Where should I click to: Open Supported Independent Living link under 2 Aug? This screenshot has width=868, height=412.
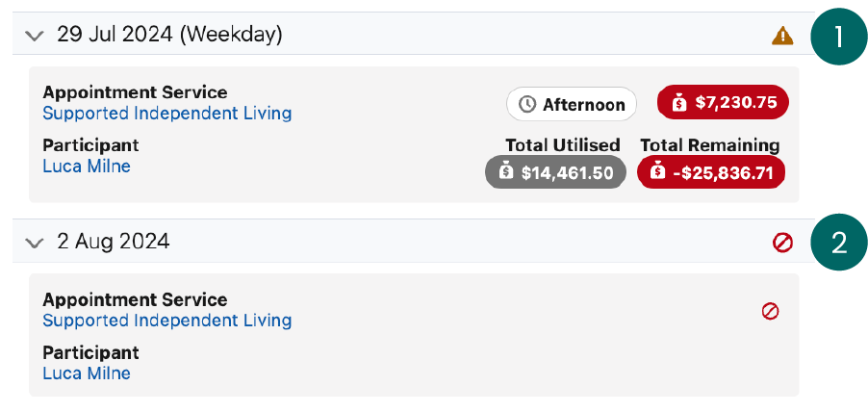(x=166, y=321)
